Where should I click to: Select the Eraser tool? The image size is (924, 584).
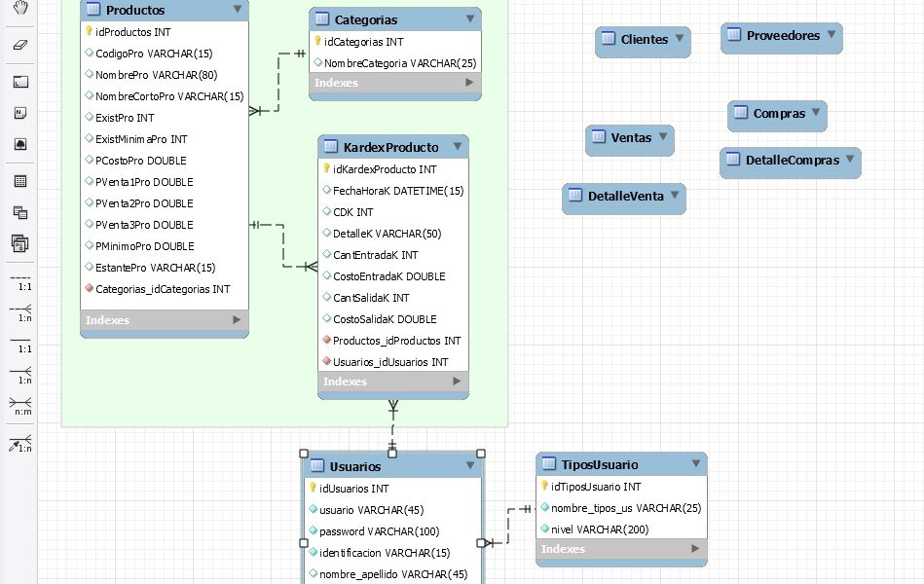[20, 45]
